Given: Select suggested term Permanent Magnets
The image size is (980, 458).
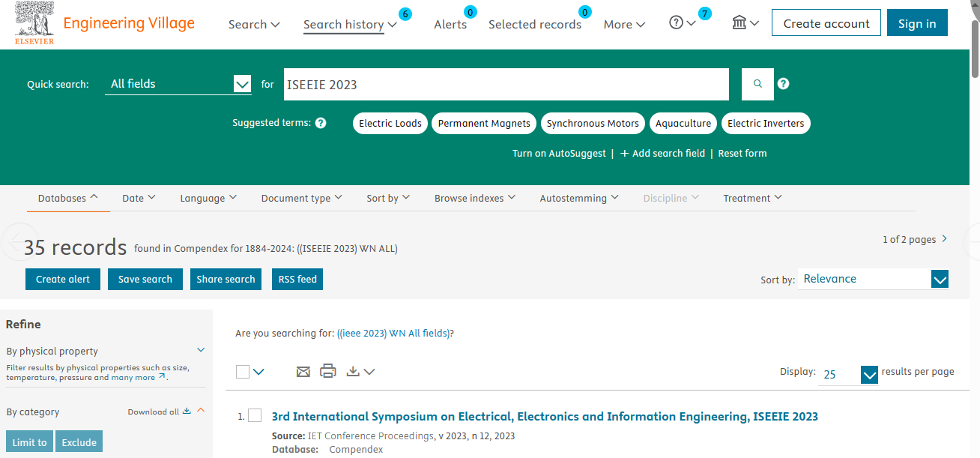Looking at the screenshot, I should tap(484, 123).
